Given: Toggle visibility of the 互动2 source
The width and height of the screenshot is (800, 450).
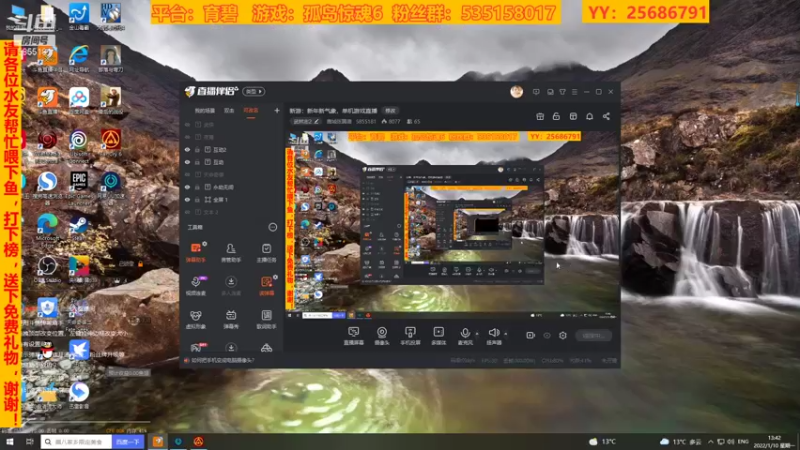Looking at the screenshot, I should tap(187, 149).
